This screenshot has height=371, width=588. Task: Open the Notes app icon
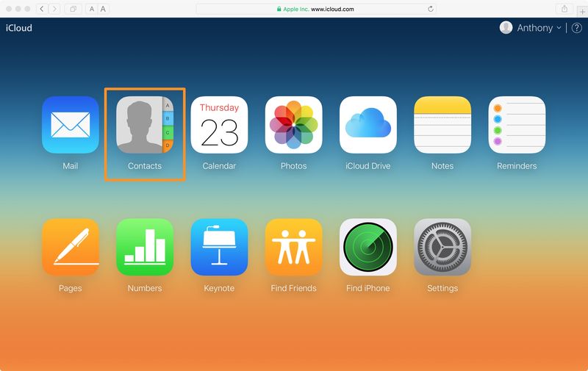coord(442,125)
